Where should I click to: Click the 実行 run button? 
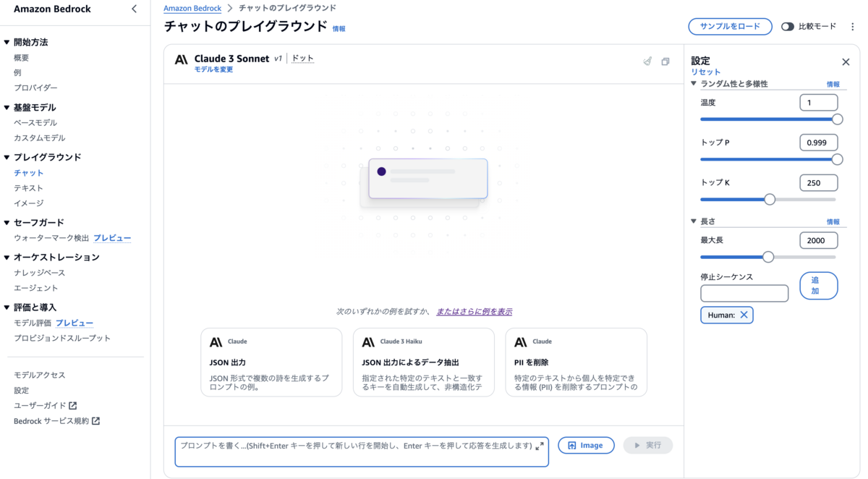[648, 446]
